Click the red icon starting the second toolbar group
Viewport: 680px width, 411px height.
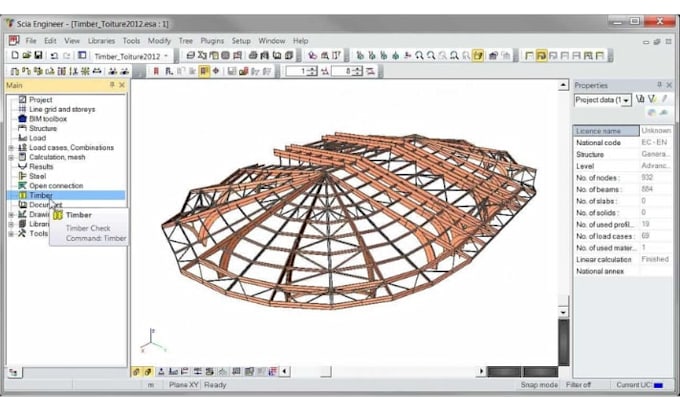[156, 71]
